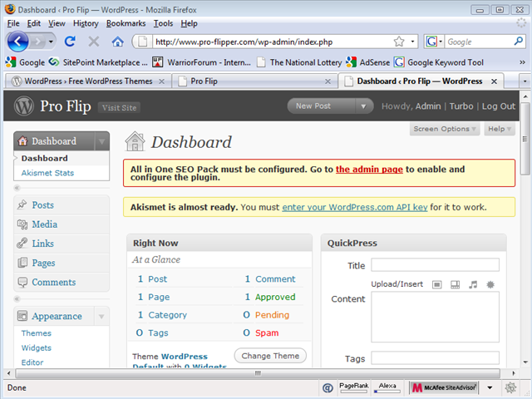
Task: Click the Log Out link
Action: (x=499, y=106)
